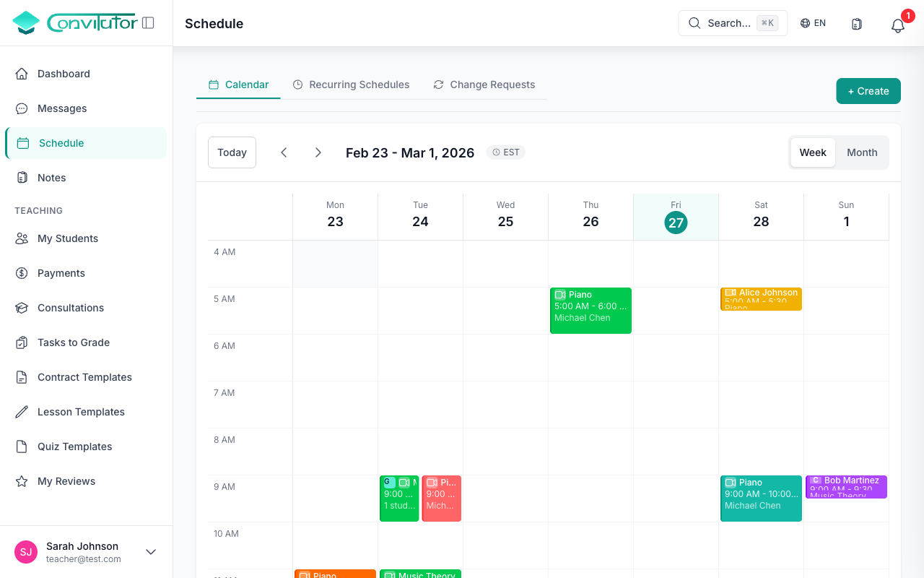
Task: Click the Today button
Action: click(x=232, y=152)
